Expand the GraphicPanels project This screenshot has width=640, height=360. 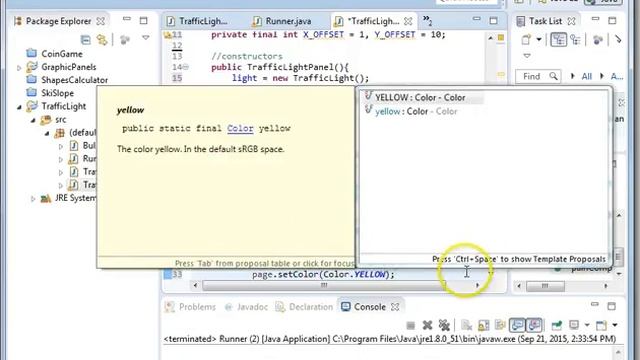tap(19, 68)
